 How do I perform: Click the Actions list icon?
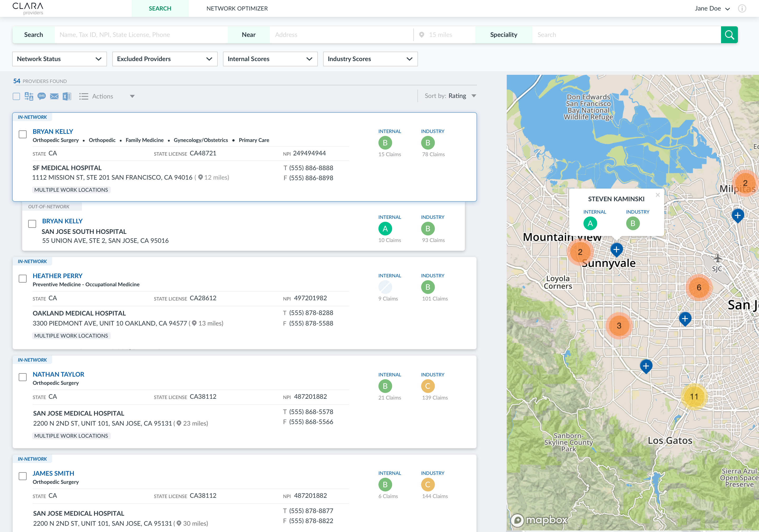coord(84,96)
